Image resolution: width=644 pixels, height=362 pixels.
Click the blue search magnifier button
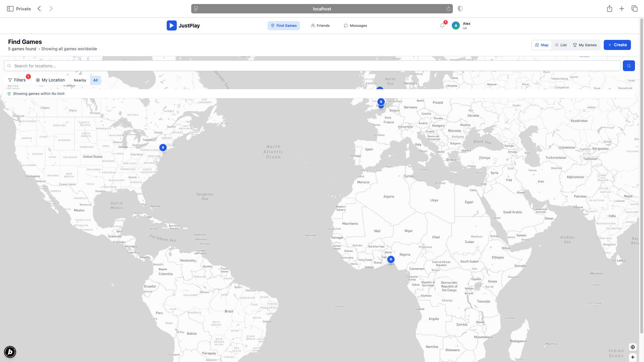coord(629,66)
